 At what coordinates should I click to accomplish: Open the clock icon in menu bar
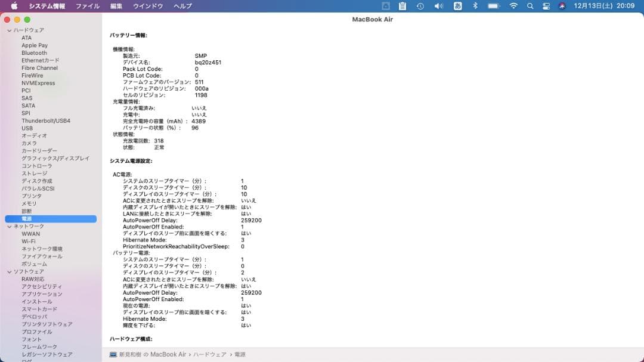(x=419, y=5)
